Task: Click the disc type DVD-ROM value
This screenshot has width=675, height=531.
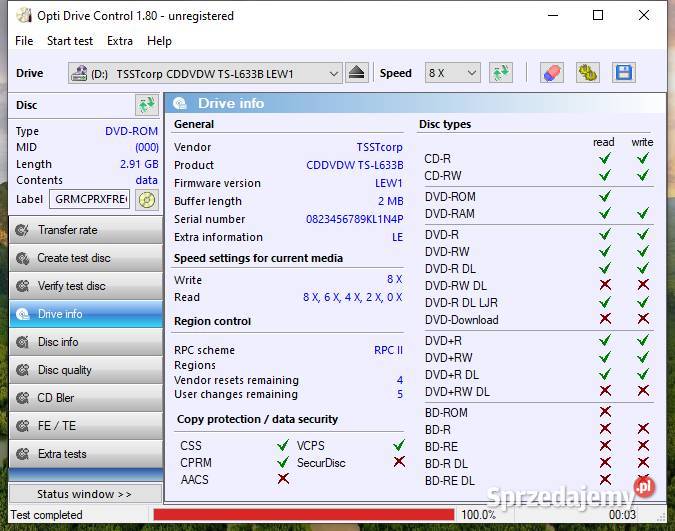Action: [131, 131]
